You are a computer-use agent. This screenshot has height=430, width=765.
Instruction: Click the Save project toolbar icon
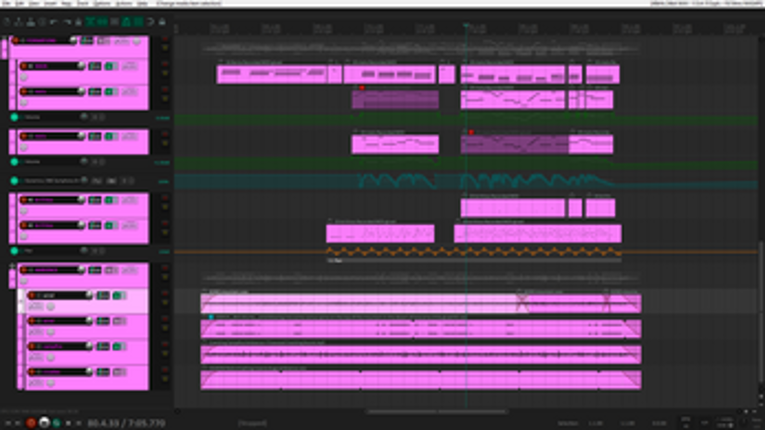(x=31, y=22)
